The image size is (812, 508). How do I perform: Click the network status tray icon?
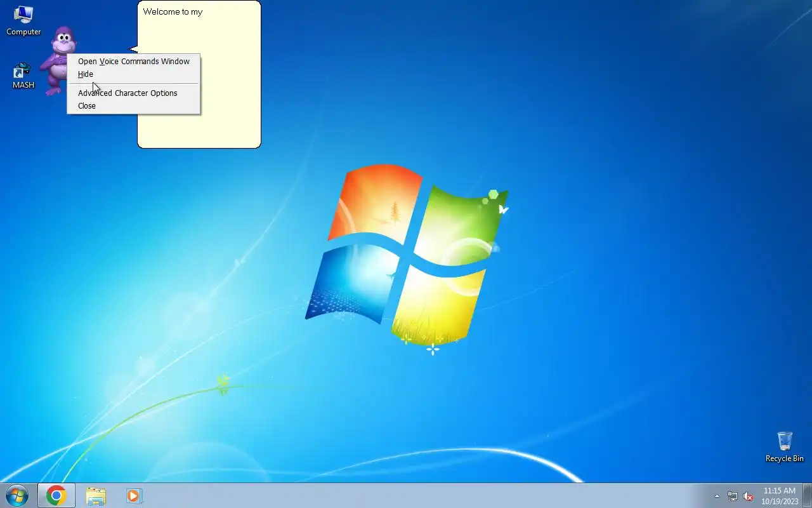[x=733, y=496]
